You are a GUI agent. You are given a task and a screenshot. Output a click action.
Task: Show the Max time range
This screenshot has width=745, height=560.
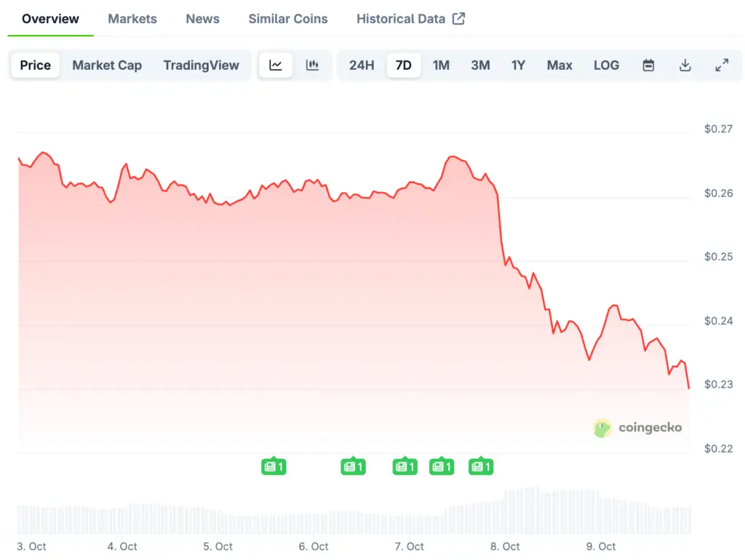[559, 65]
